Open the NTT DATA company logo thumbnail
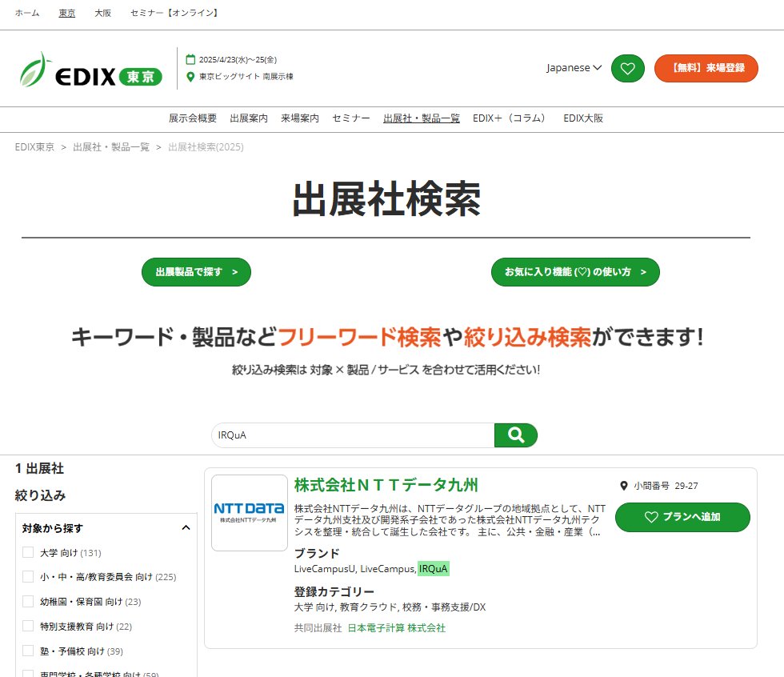 click(x=250, y=512)
